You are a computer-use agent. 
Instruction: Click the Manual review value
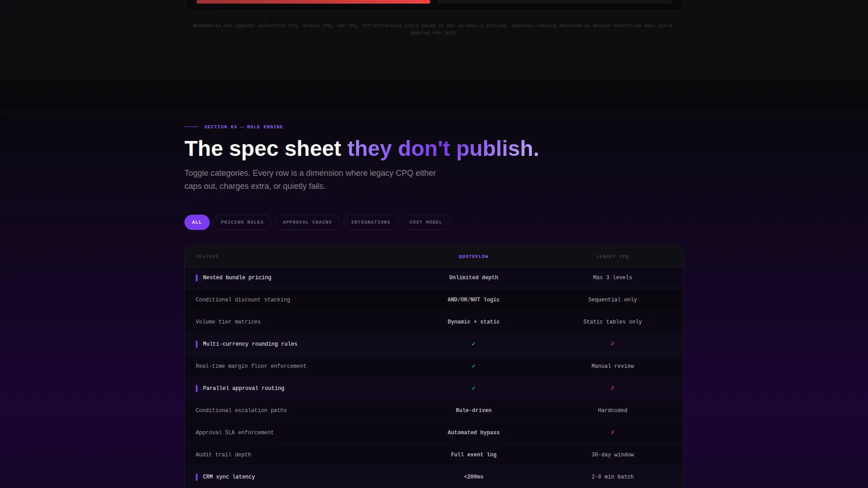click(613, 366)
